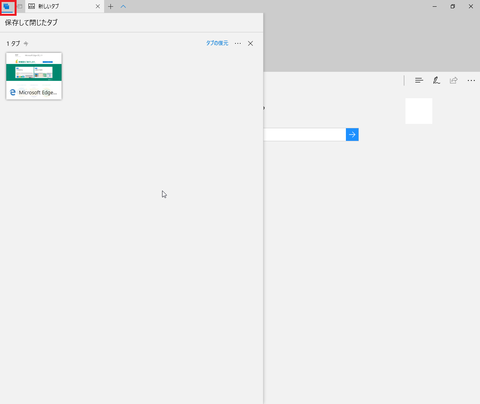Open the Microsoft Edge saved tab thumbnail
The image size is (480, 404).
pos(34,76)
